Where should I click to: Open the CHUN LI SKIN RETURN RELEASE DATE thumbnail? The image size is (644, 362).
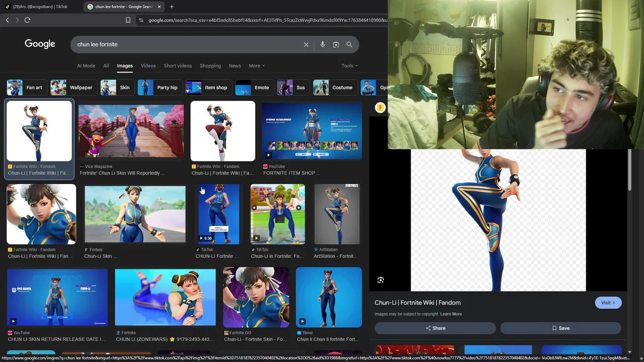coord(57,298)
